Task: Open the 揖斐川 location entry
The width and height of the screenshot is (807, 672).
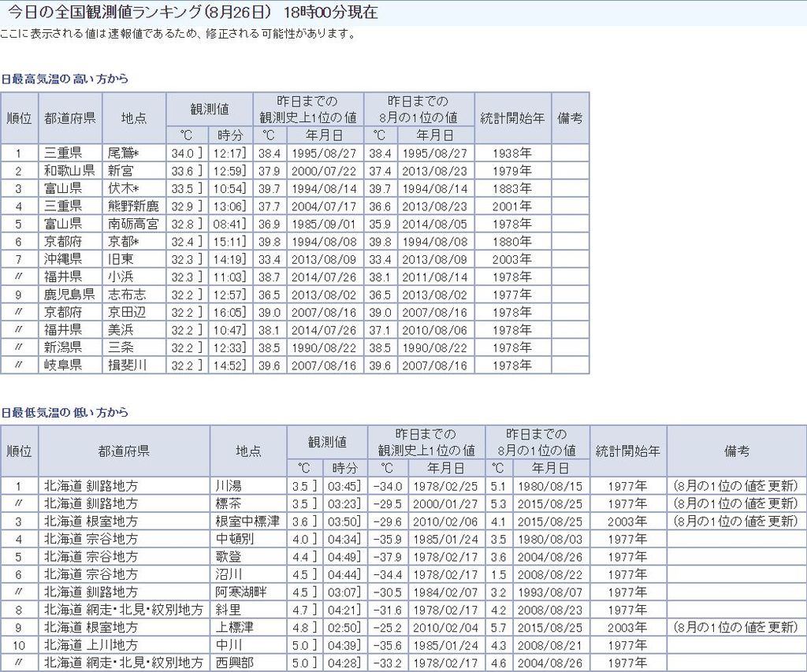Action: click(x=127, y=365)
